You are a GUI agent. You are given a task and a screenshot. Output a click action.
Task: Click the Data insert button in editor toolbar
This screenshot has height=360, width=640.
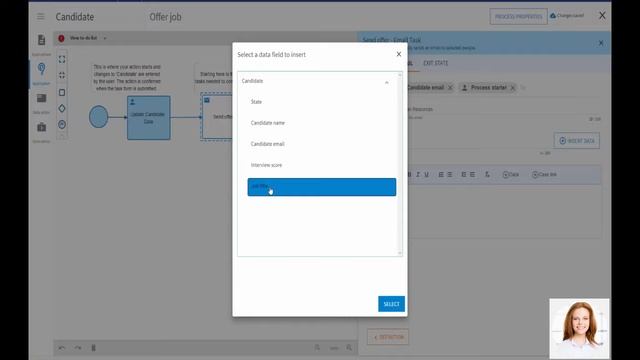[511, 175]
